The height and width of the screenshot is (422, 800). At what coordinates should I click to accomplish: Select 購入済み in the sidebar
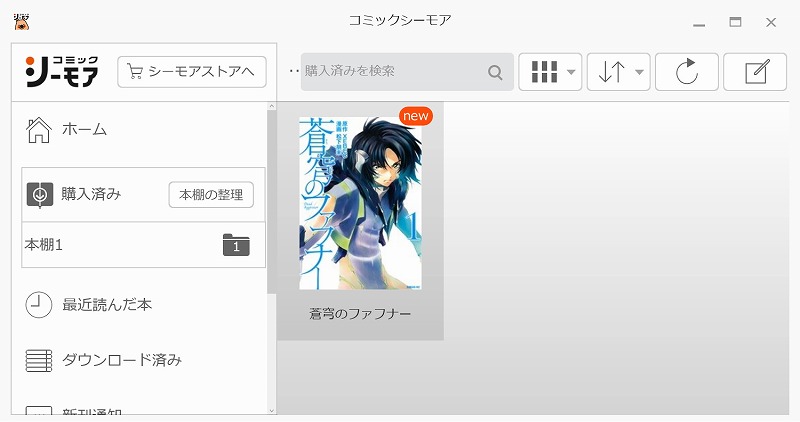pyautogui.click(x=91, y=194)
